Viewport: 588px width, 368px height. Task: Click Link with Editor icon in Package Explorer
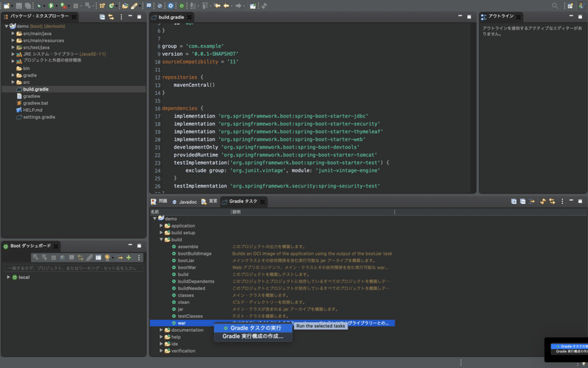(111, 17)
